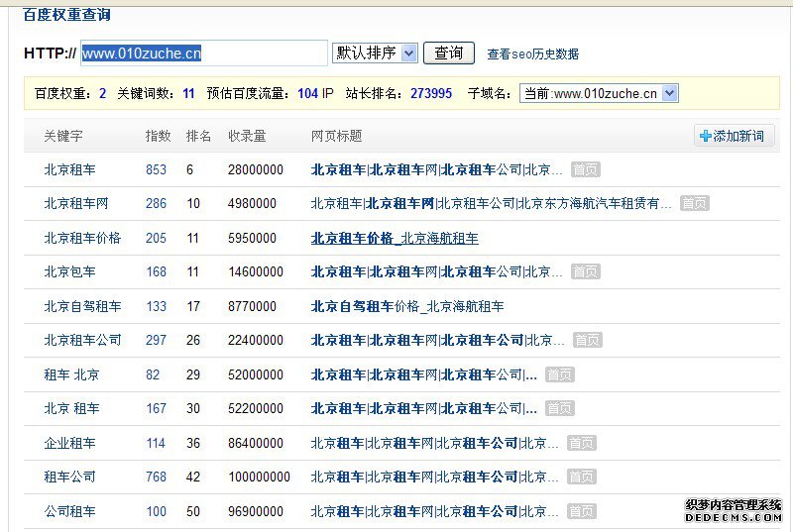The height and width of the screenshot is (532, 793).
Task: Click index value 82
Action: click(153, 374)
